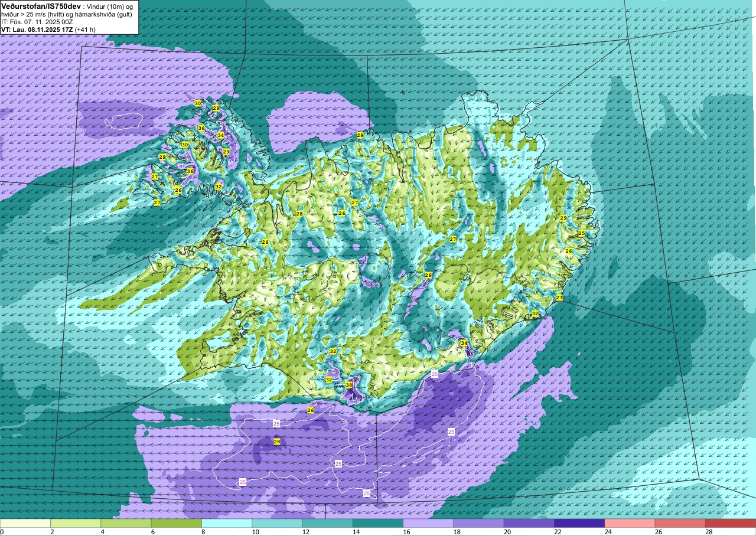
Task: Select the "IT: Fös. 07. 11. 2025 00Z" line
Action: pyautogui.click(x=37, y=21)
